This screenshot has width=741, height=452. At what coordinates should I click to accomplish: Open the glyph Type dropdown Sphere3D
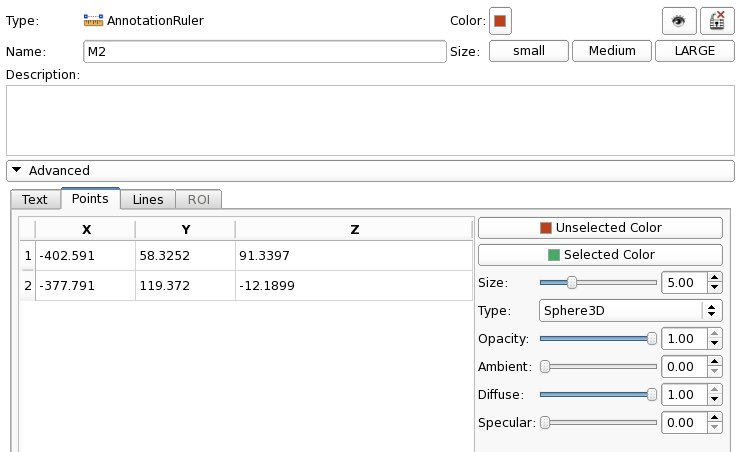click(x=631, y=310)
